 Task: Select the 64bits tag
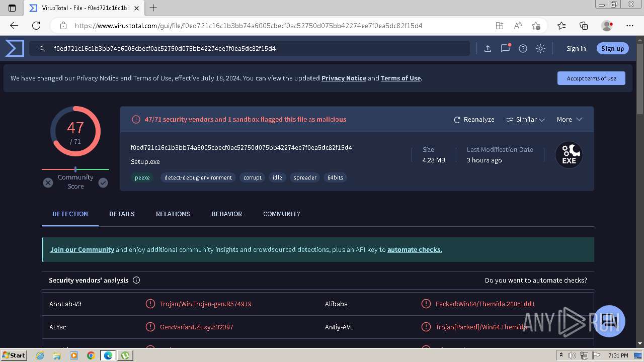(335, 177)
